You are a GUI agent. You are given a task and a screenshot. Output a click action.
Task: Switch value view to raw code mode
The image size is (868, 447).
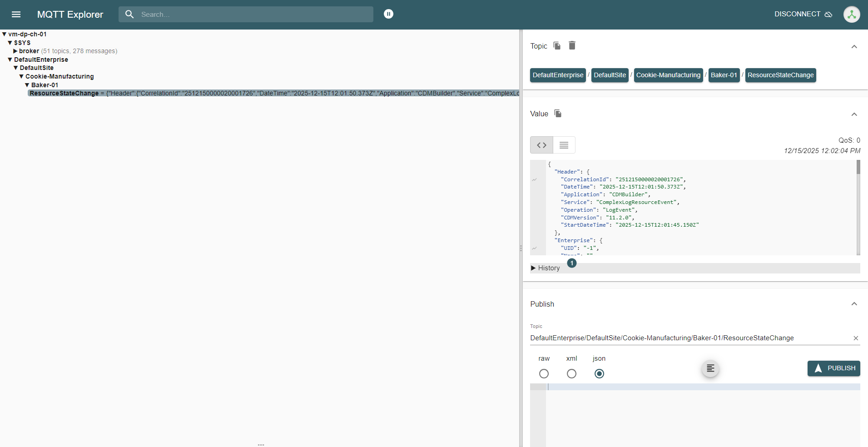541,145
